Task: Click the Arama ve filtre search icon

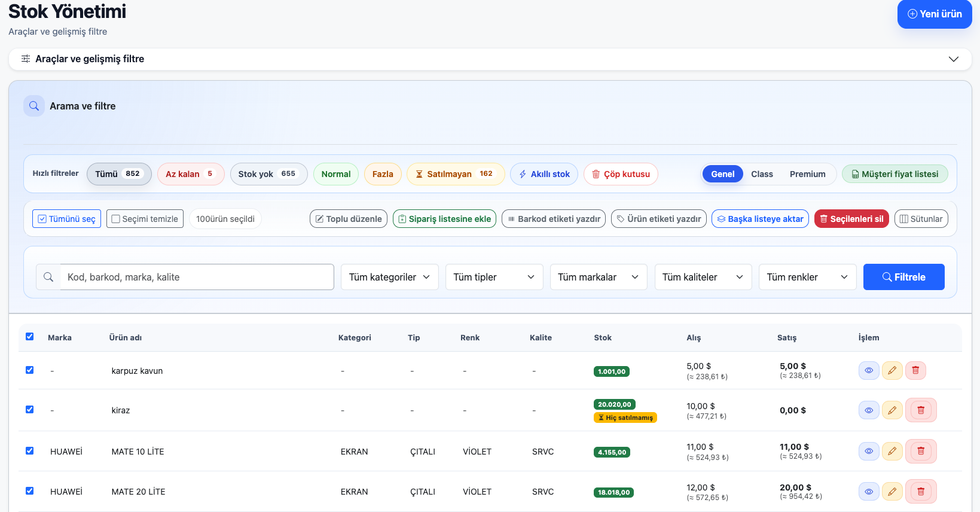Action: (34, 106)
